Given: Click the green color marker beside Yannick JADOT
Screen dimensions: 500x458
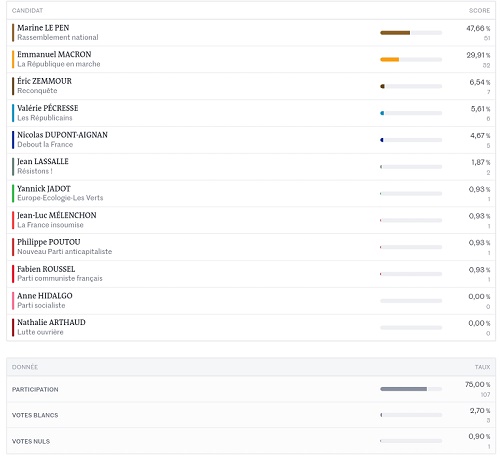Looking at the screenshot, I should pyautogui.click(x=13, y=193).
